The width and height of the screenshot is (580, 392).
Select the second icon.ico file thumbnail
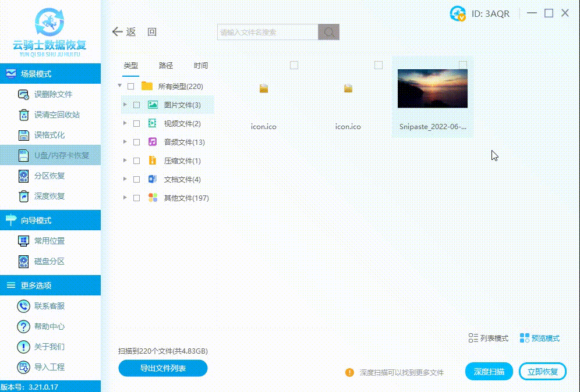(x=348, y=88)
